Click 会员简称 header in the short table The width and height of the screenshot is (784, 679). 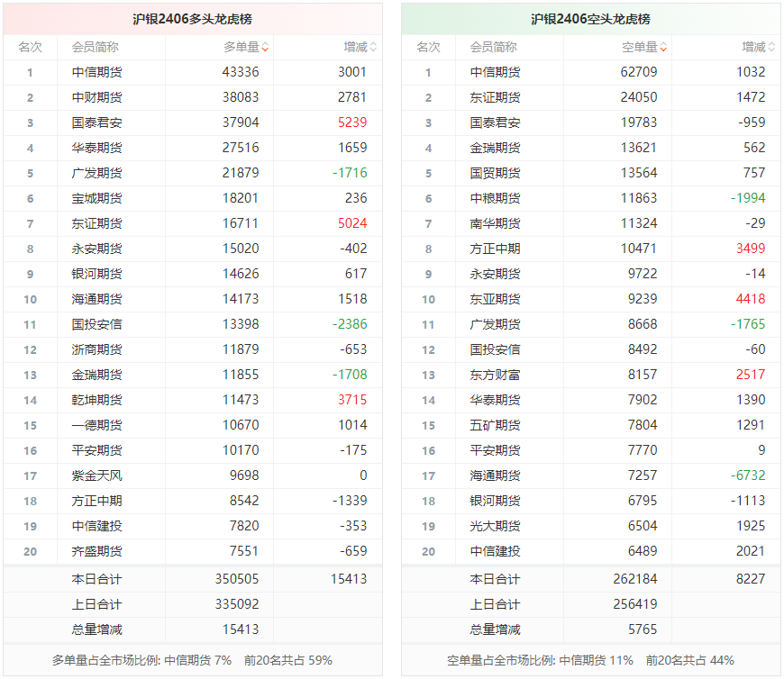493,47
